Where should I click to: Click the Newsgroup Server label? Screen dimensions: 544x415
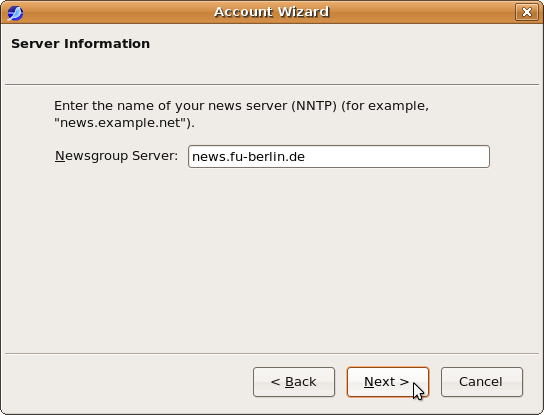pos(116,156)
